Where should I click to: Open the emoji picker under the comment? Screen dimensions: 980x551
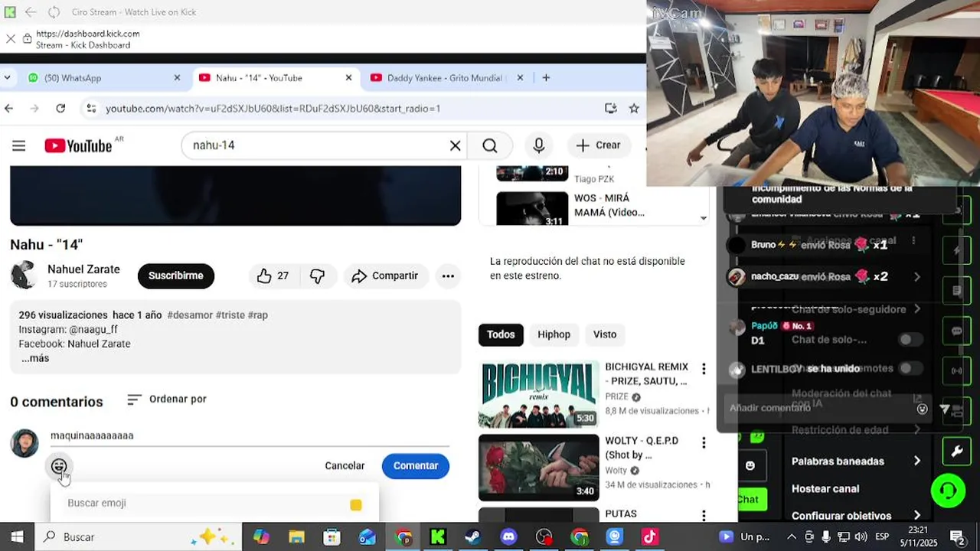pyautogui.click(x=59, y=466)
